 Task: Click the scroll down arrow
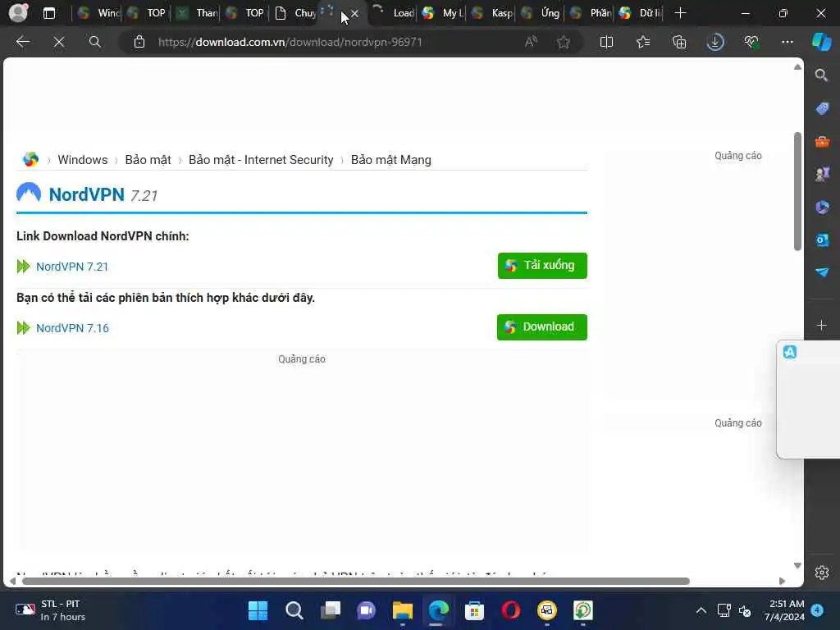[x=797, y=565]
